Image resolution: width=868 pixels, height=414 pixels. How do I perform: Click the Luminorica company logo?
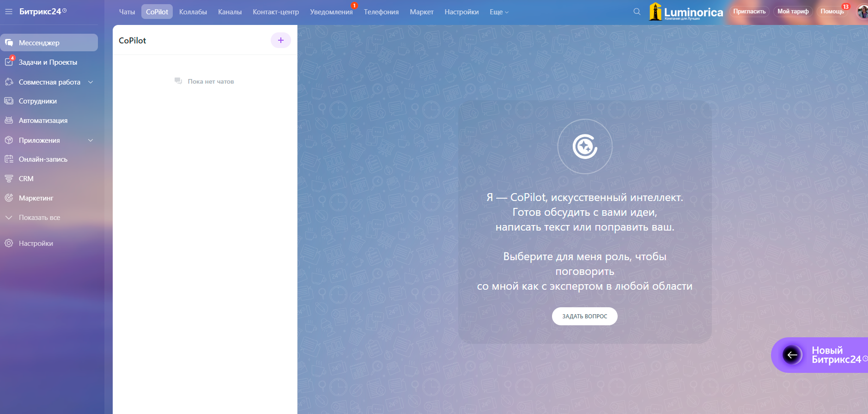coord(686,12)
